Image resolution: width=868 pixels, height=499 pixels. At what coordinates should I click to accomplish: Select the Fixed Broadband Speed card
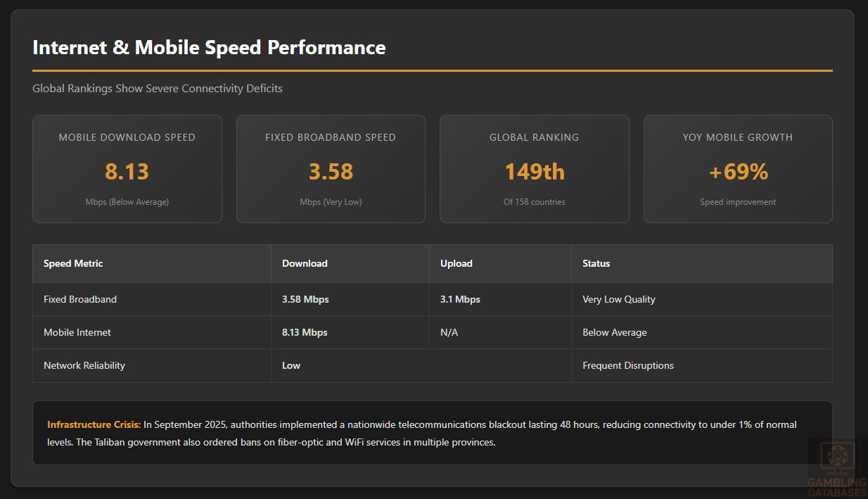point(331,169)
